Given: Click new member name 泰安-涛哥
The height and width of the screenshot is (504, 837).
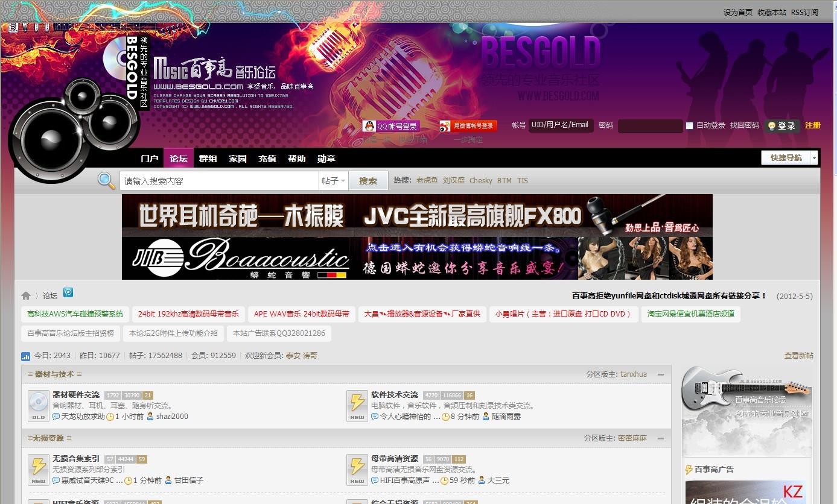Looking at the screenshot, I should tap(302, 356).
